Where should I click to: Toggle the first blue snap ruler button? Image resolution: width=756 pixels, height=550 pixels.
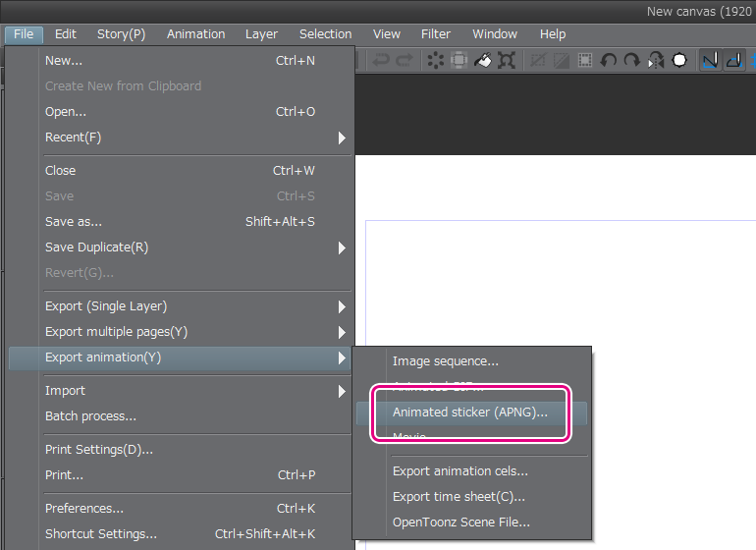coord(710,61)
